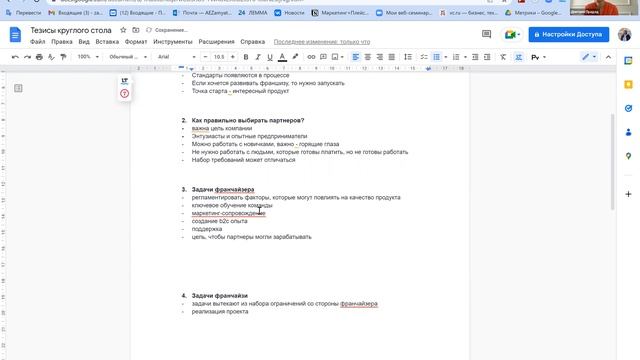
Task: Open the Вставка menu
Action: click(107, 42)
